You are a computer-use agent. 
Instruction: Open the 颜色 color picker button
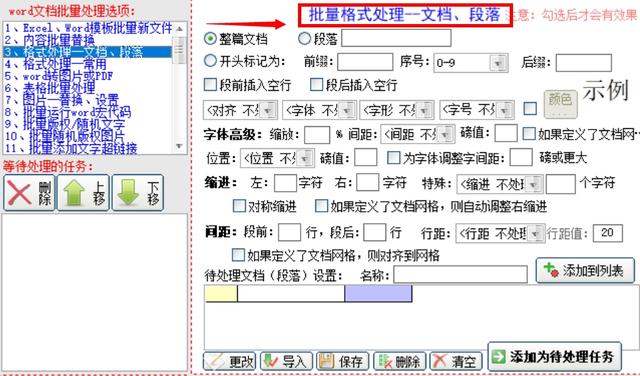tap(560, 105)
